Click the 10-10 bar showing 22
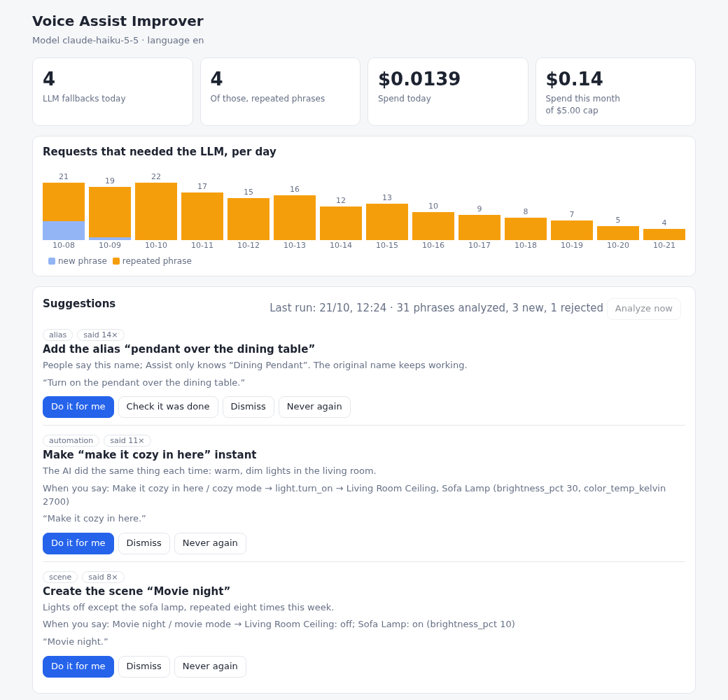Image resolution: width=728 pixels, height=700 pixels. click(156, 211)
